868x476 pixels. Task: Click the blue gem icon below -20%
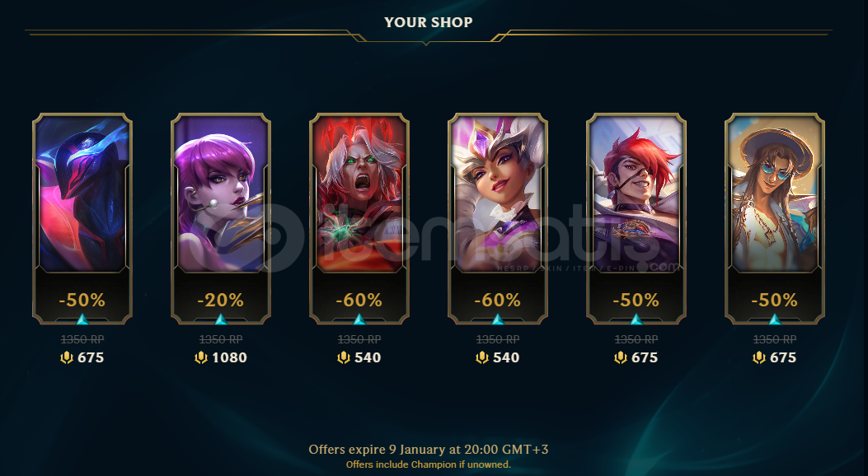(221, 319)
